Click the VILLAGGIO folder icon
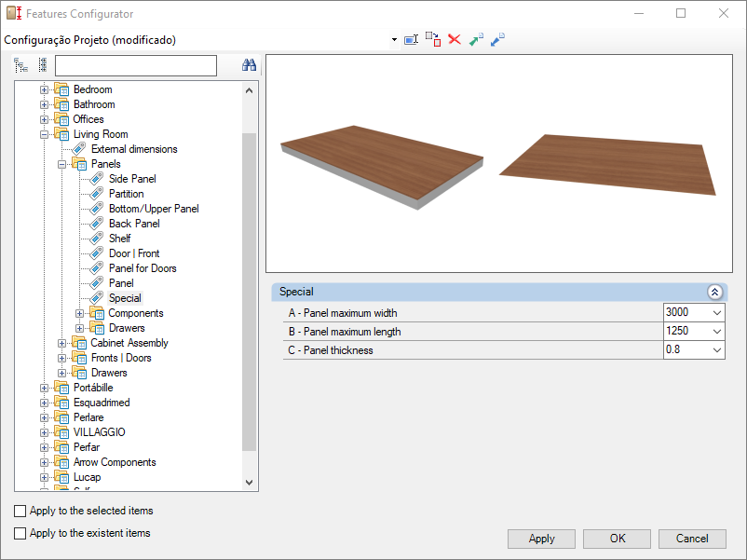Viewport: 747px width, 560px height. (61, 432)
